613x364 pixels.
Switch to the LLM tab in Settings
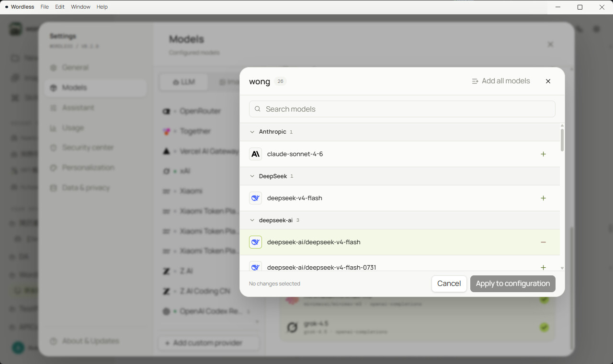pyautogui.click(x=184, y=82)
